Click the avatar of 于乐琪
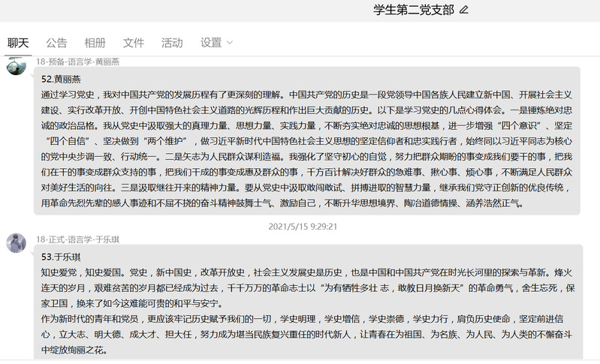Screen dimensions: 600x364 click(16, 243)
